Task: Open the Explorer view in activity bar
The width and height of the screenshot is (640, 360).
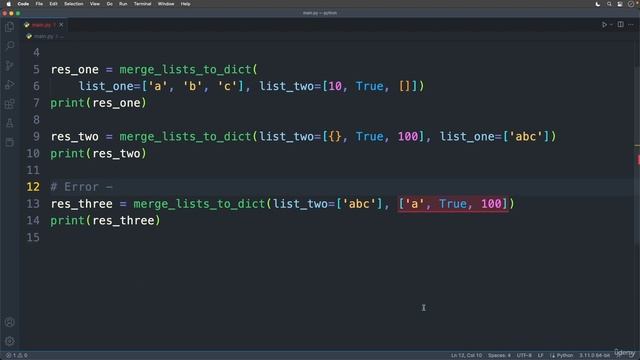Action: pos(10,27)
